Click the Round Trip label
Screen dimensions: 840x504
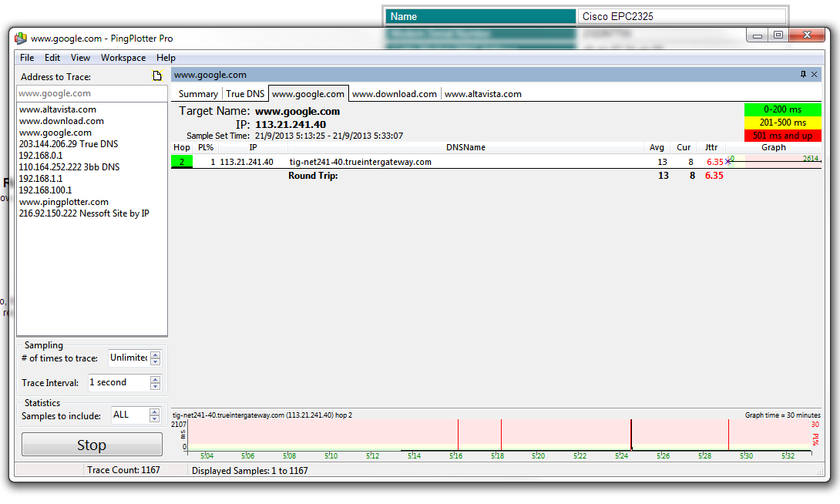pyautogui.click(x=313, y=176)
